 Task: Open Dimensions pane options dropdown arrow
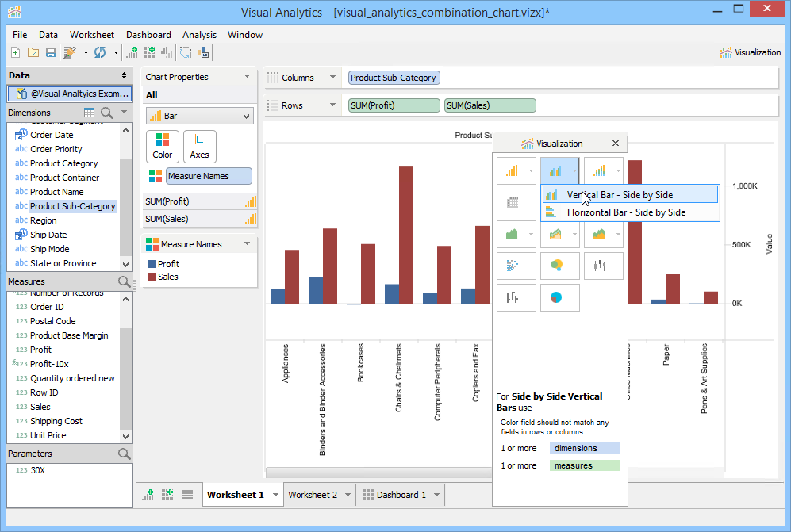(124, 112)
